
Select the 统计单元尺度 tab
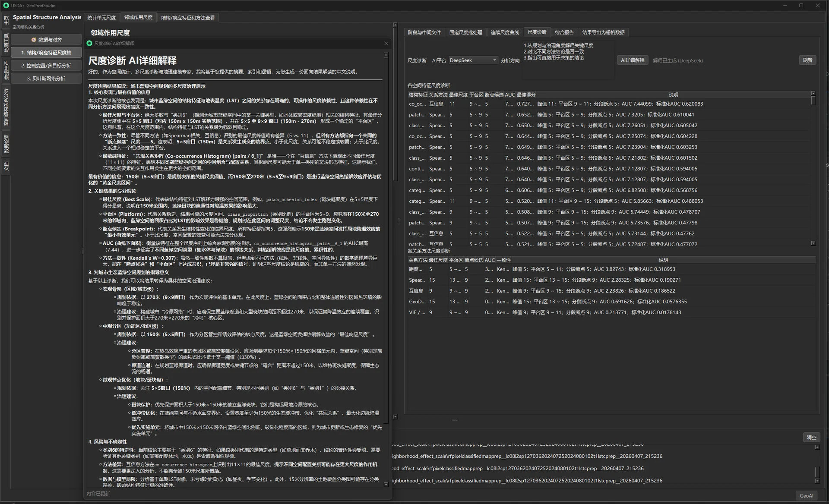(x=101, y=18)
